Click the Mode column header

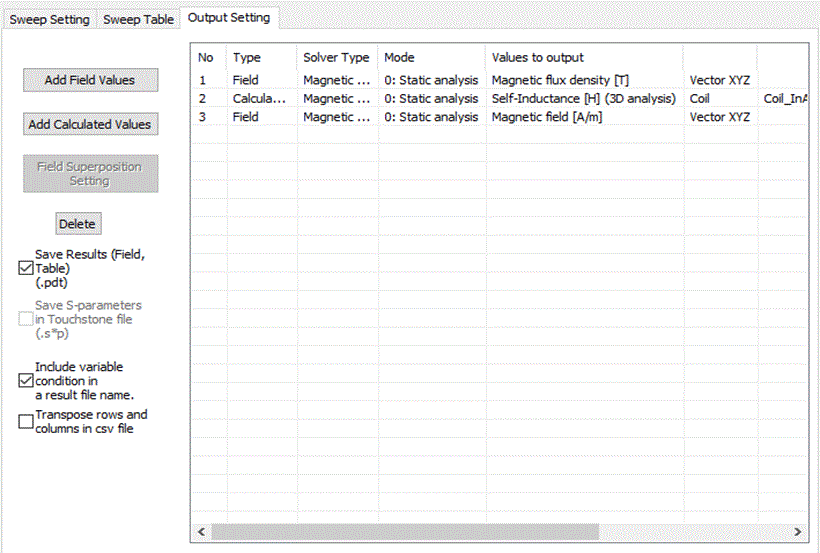pyautogui.click(x=399, y=58)
